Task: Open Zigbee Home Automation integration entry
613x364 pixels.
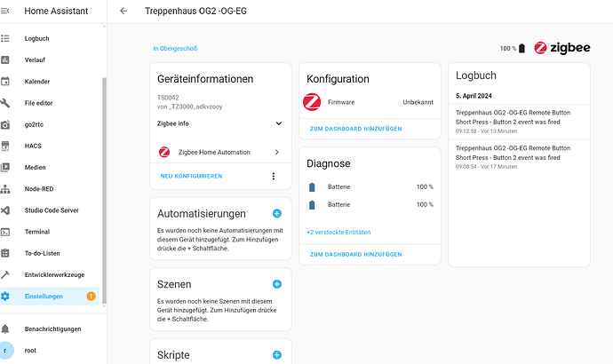Action: click(219, 153)
